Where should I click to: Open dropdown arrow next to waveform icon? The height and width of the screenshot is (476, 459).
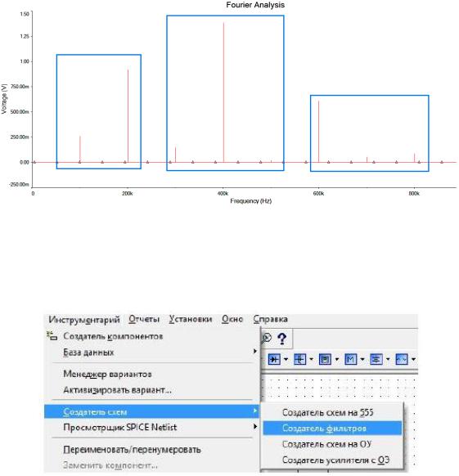tap(413, 359)
